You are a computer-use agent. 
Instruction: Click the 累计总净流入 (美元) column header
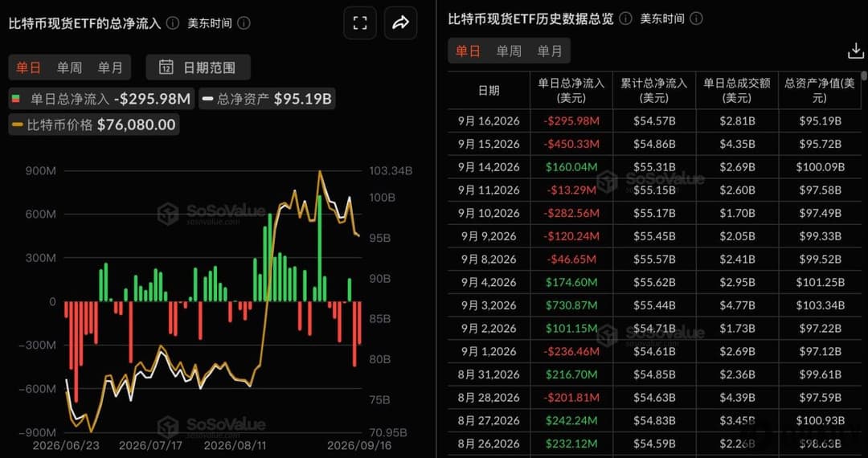654,90
